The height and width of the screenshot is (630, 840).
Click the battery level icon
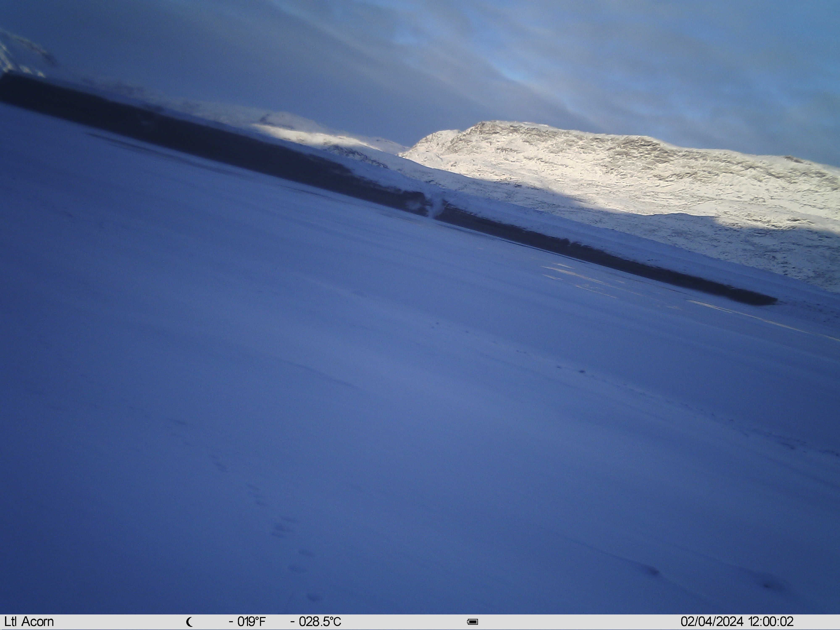click(x=472, y=622)
